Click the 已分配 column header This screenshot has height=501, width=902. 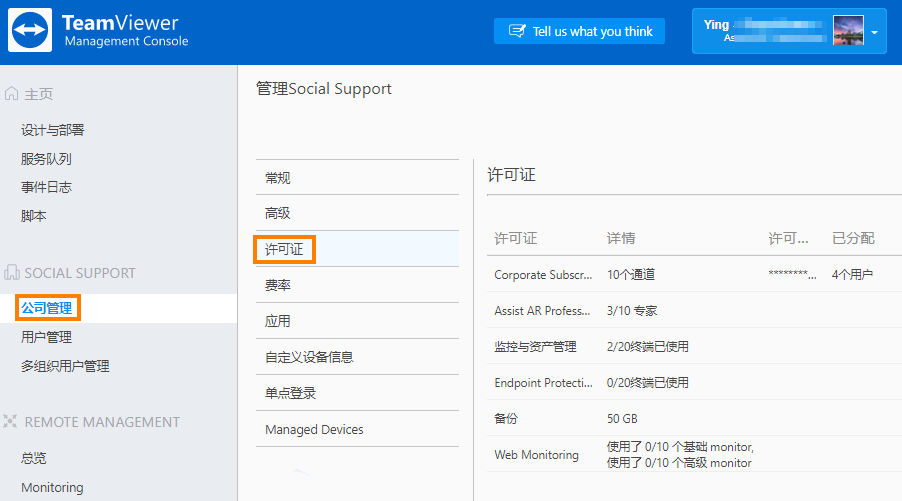coord(853,238)
